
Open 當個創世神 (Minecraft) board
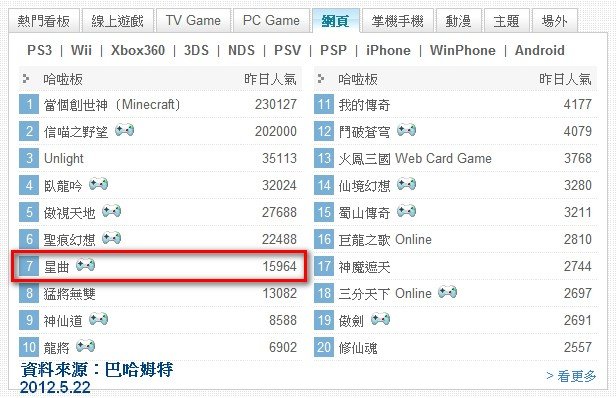click(x=112, y=105)
